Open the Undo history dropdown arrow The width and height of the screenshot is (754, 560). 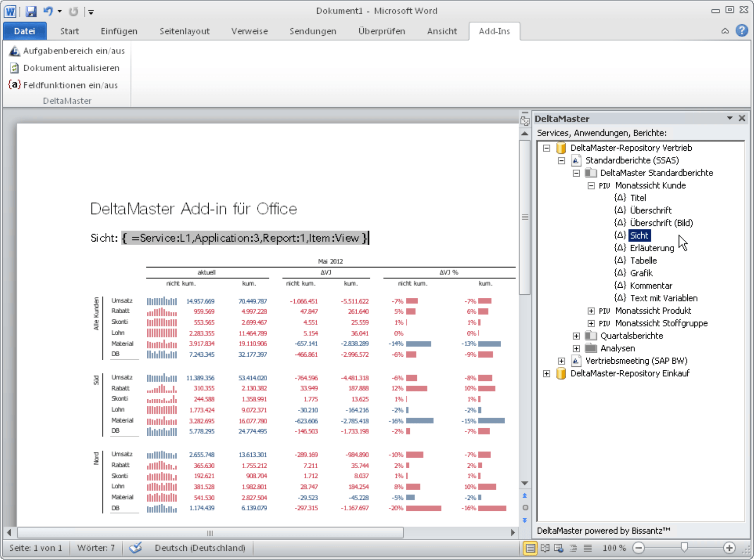pos(60,11)
